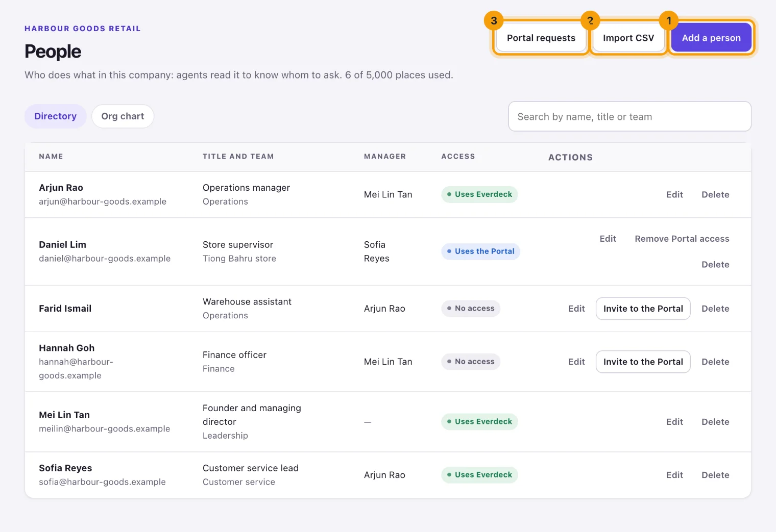Click Hannah Goh's name
776x532 pixels.
click(66, 348)
